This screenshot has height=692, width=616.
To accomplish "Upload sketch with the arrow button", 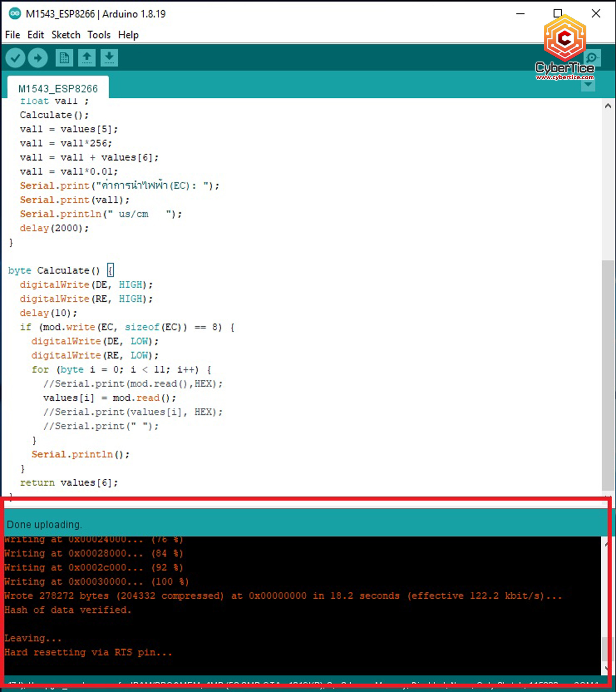I will coord(38,58).
